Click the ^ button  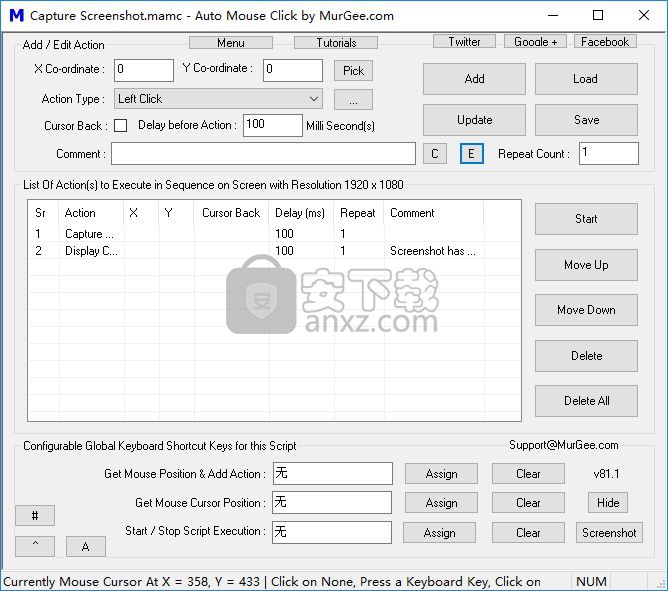click(35, 546)
